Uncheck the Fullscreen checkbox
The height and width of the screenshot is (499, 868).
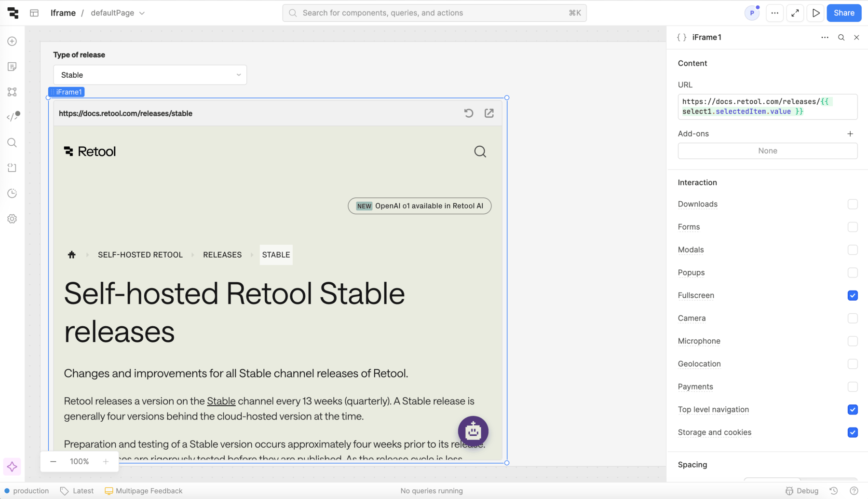(853, 295)
